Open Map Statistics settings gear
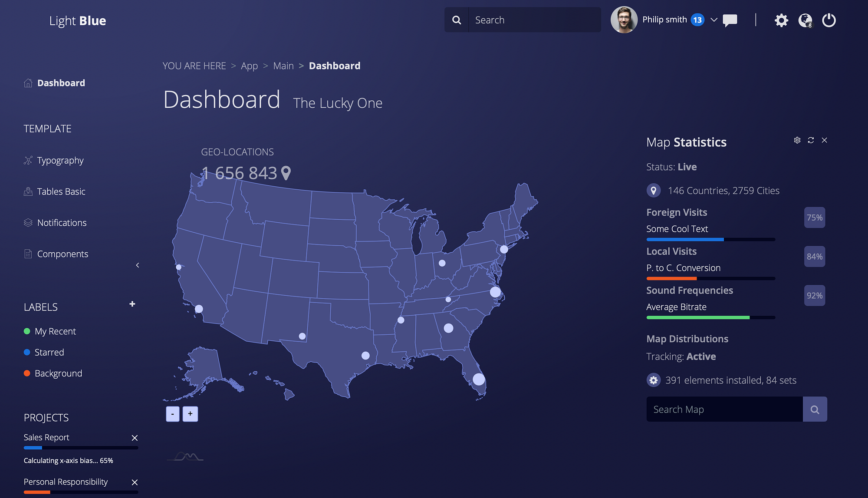Screen dimensions: 868x498 [797, 140]
